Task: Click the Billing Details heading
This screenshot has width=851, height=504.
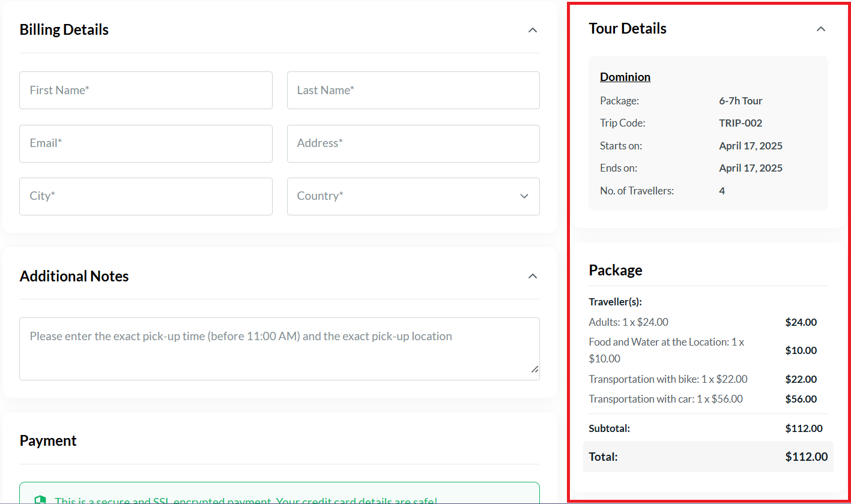Action: tap(64, 30)
